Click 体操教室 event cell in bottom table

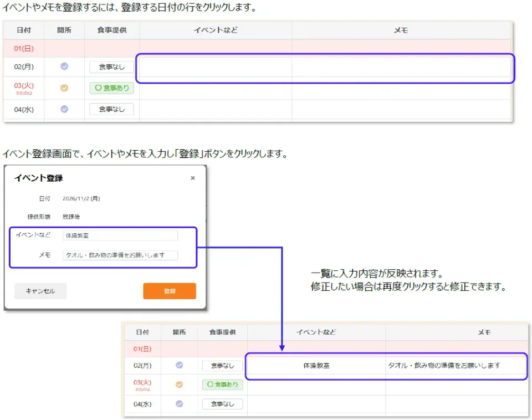[316, 365]
